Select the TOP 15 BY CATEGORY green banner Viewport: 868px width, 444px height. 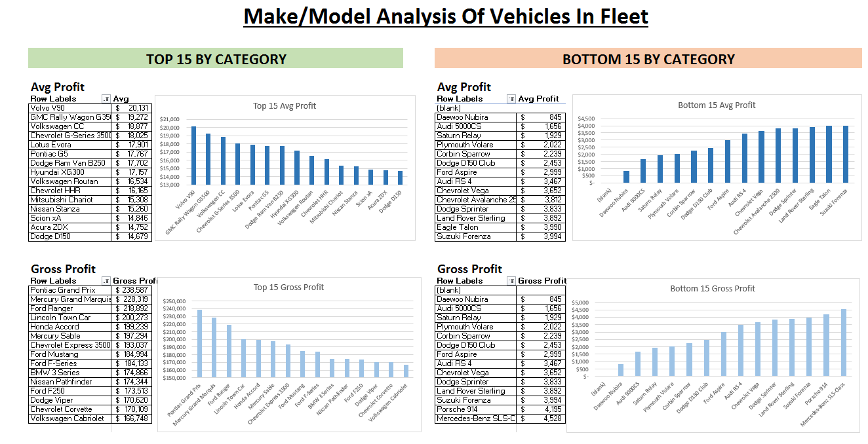point(216,58)
